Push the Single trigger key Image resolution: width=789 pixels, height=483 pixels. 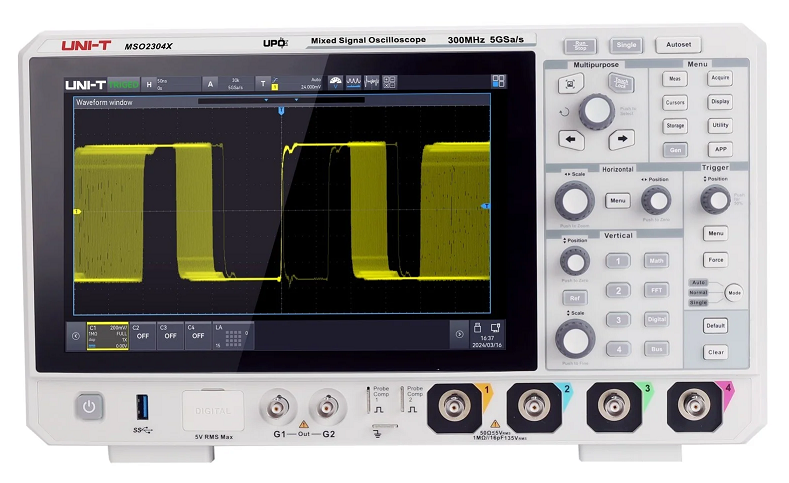626,45
